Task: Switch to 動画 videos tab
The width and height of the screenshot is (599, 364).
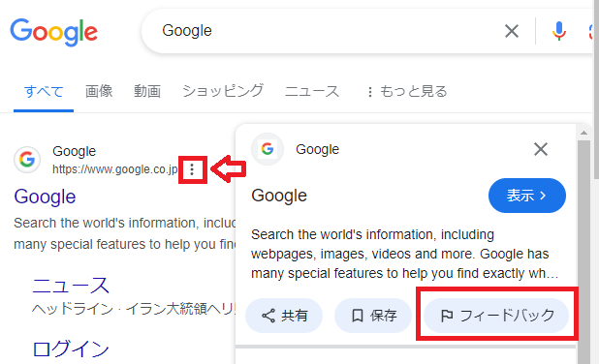Action: [x=147, y=92]
